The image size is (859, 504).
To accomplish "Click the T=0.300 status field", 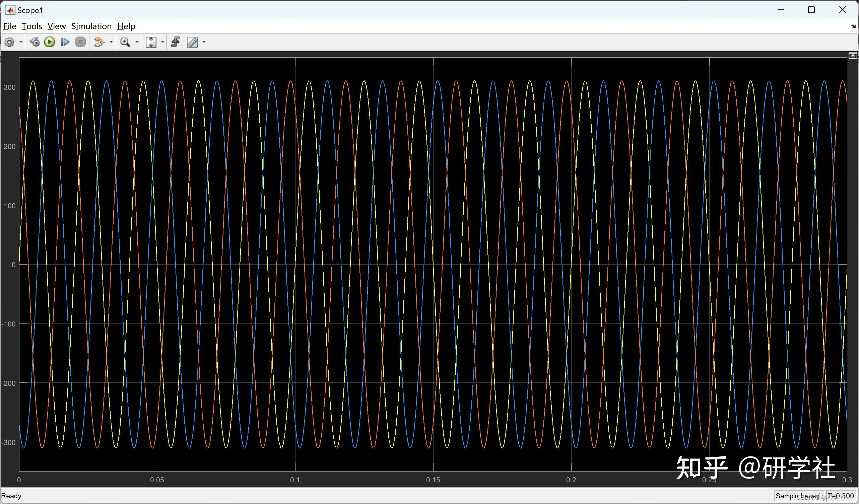I will pos(840,496).
